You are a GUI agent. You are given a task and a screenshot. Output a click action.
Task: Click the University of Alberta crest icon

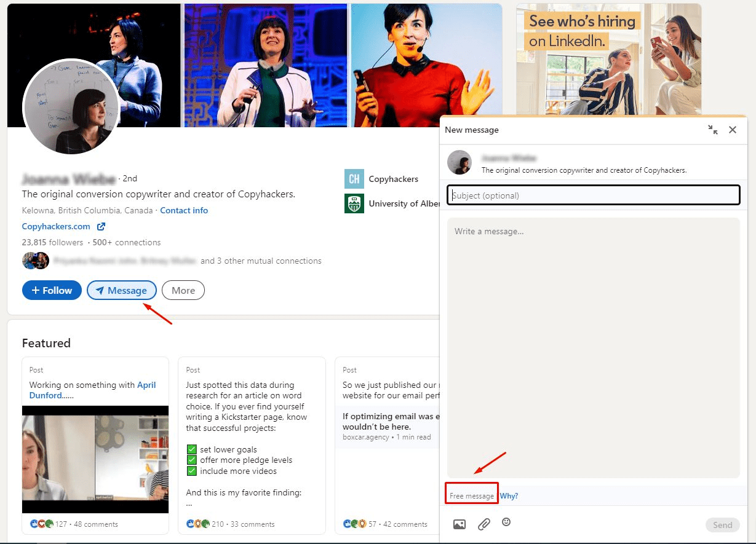pos(354,203)
